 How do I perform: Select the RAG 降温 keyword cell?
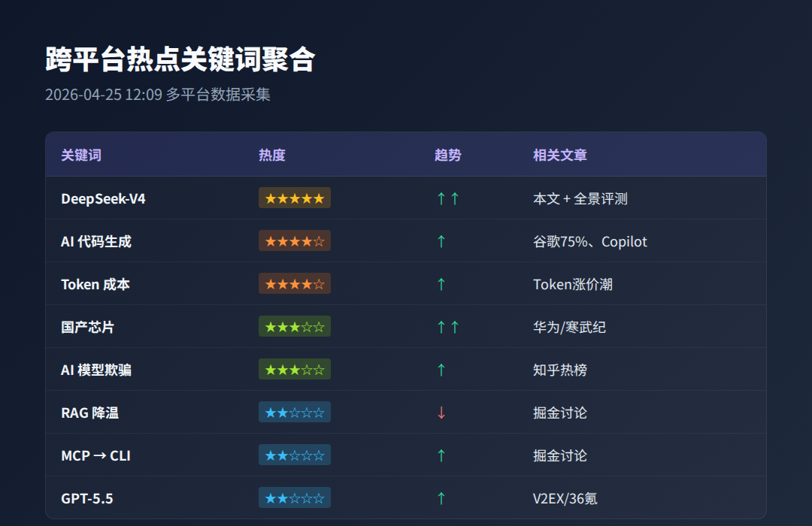coord(90,413)
